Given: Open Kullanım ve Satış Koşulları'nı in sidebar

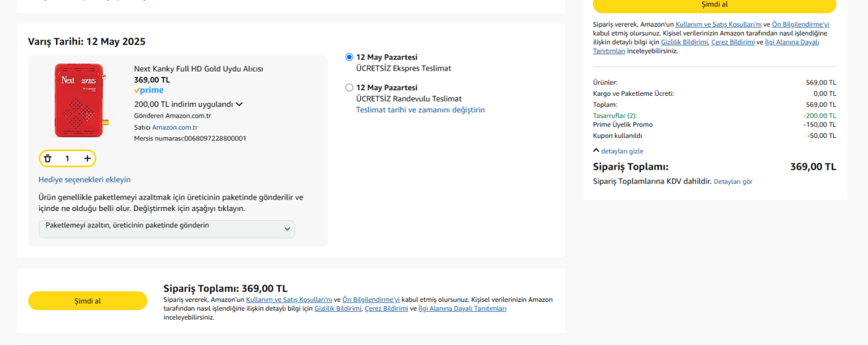Looking at the screenshot, I should tap(718, 24).
